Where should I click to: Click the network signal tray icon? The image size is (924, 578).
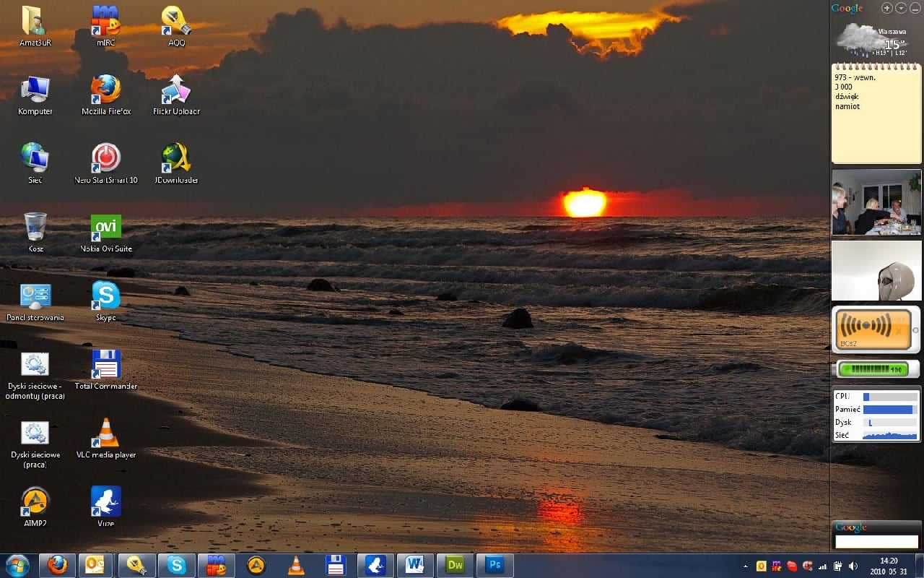tap(823, 566)
